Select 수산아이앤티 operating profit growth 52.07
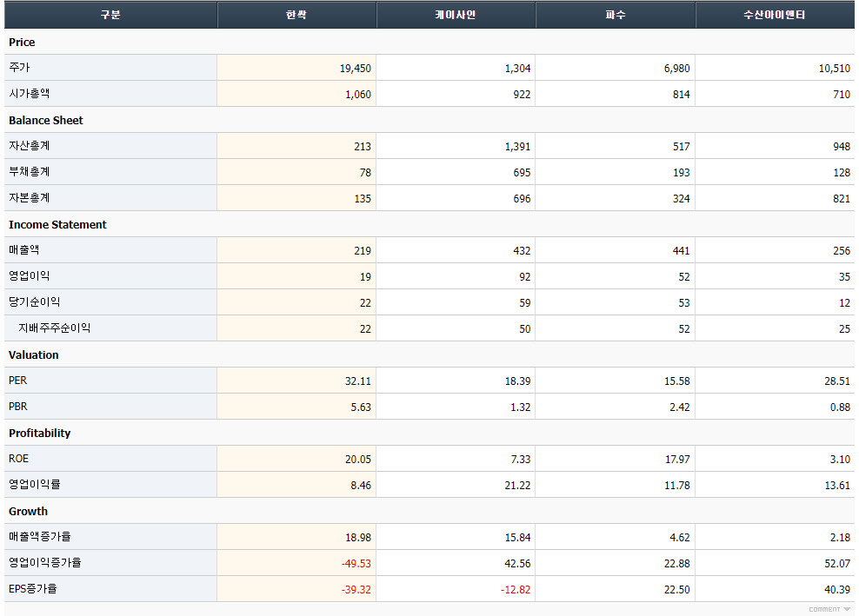The width and height of the screenshot is (859, 616). [837, 564]
